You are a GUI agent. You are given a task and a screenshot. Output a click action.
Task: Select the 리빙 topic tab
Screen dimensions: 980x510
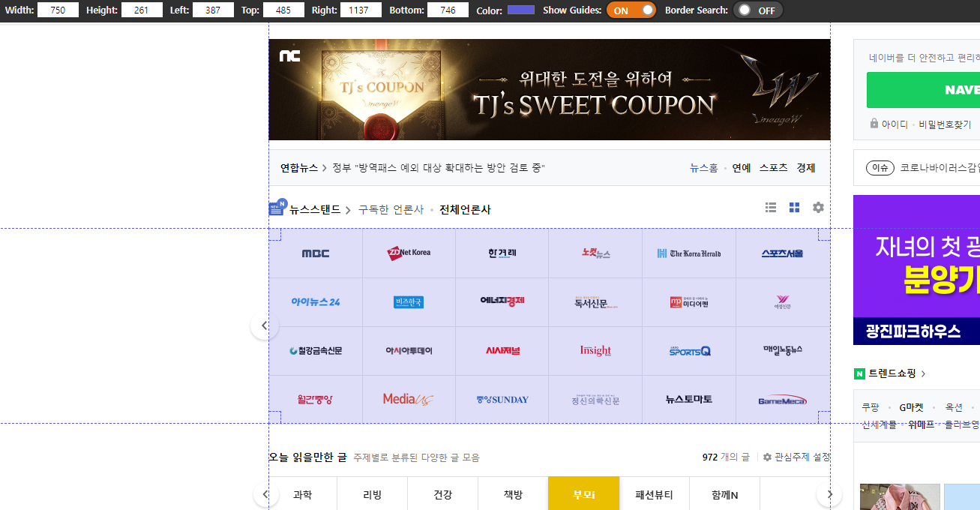click(x=373, y=494)
